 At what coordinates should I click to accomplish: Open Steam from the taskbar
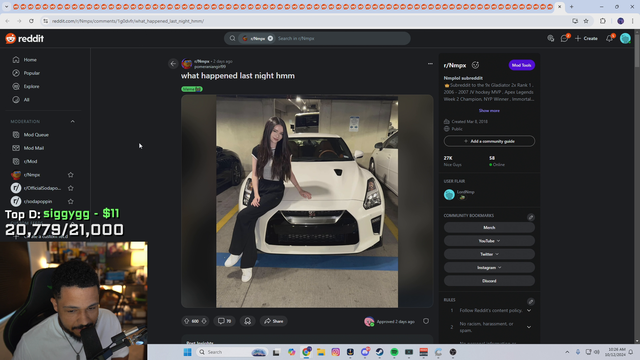pyautogui.click(x=379, y=352)
